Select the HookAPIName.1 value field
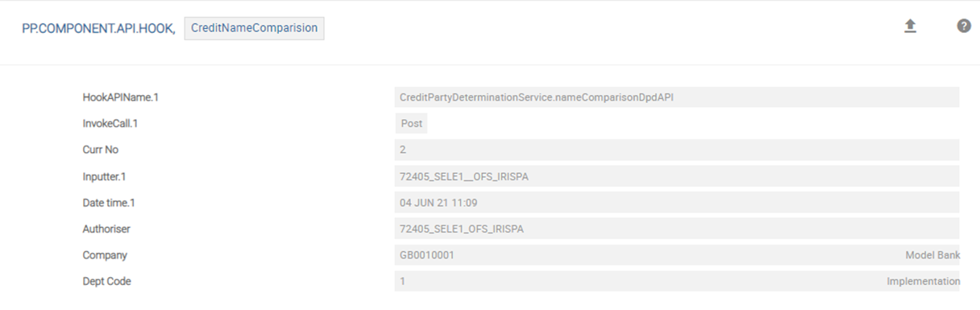Screen dimensions: 980x310 (677, 97)
